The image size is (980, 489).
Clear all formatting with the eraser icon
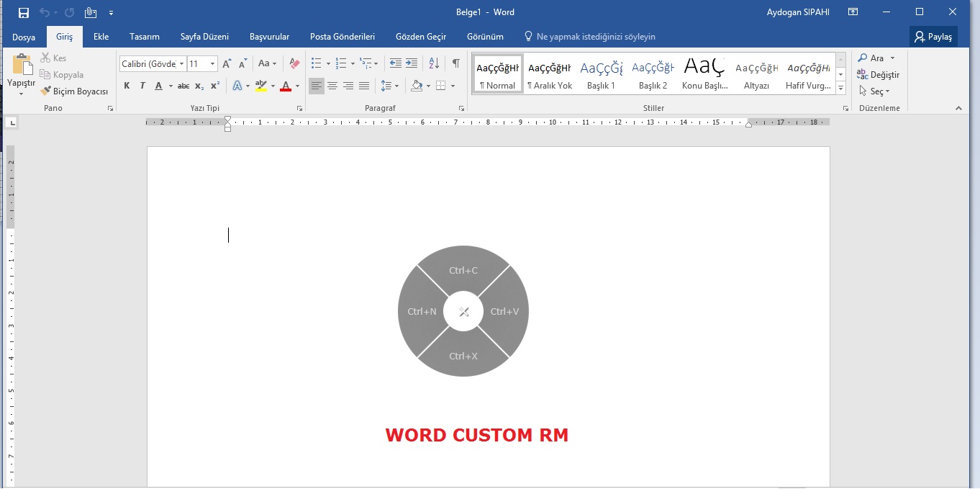point(294,63)
